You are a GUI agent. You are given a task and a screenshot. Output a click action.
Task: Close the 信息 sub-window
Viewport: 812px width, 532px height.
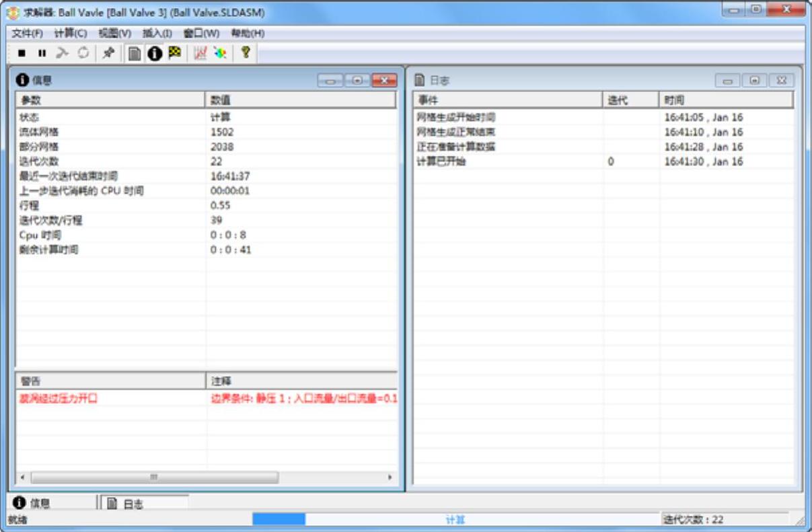384,81
